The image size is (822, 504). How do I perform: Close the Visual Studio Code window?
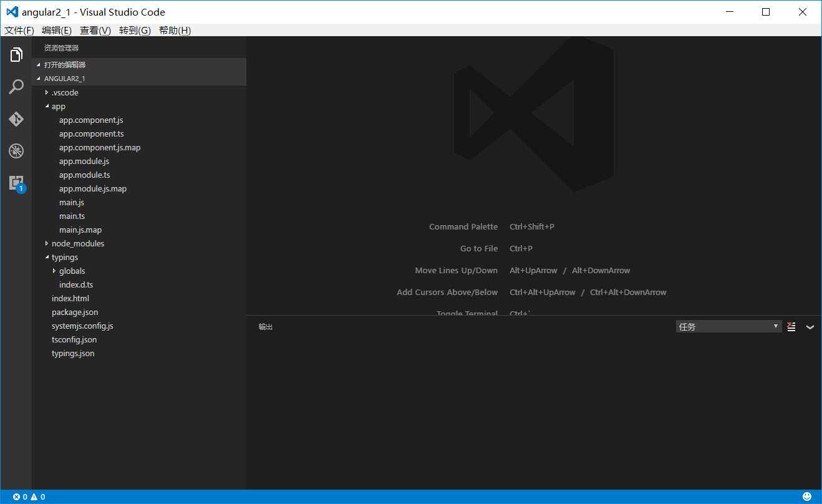[x=803, y=12]
